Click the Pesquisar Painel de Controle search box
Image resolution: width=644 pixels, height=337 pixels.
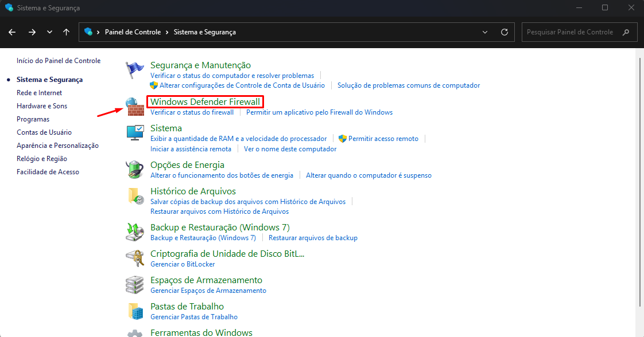click(x=570, y=32)
